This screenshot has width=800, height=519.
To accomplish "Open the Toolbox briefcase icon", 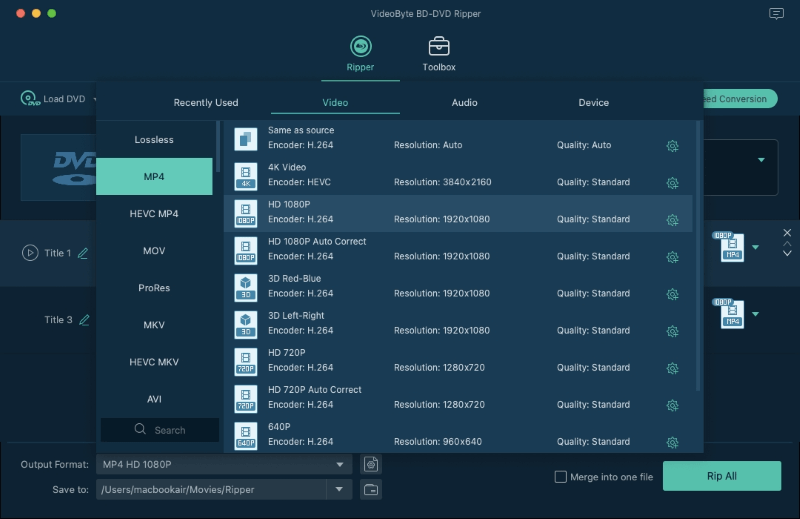I will (439, 46).
